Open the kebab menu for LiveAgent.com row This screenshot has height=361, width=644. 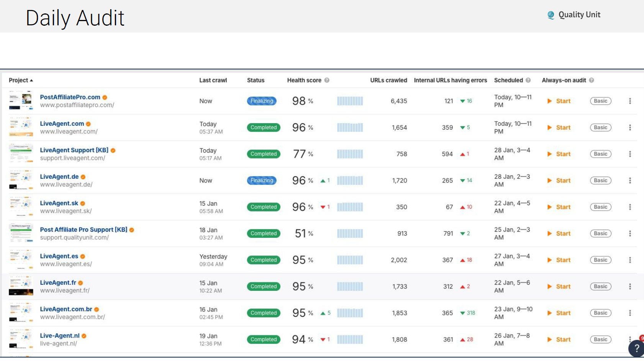pyautogui.click(x=630, y=127)
